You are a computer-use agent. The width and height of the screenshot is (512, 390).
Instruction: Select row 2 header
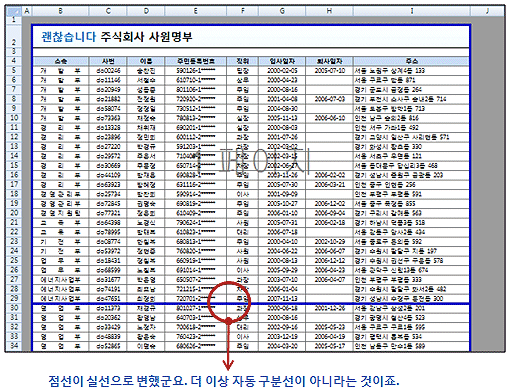(14, 35)
